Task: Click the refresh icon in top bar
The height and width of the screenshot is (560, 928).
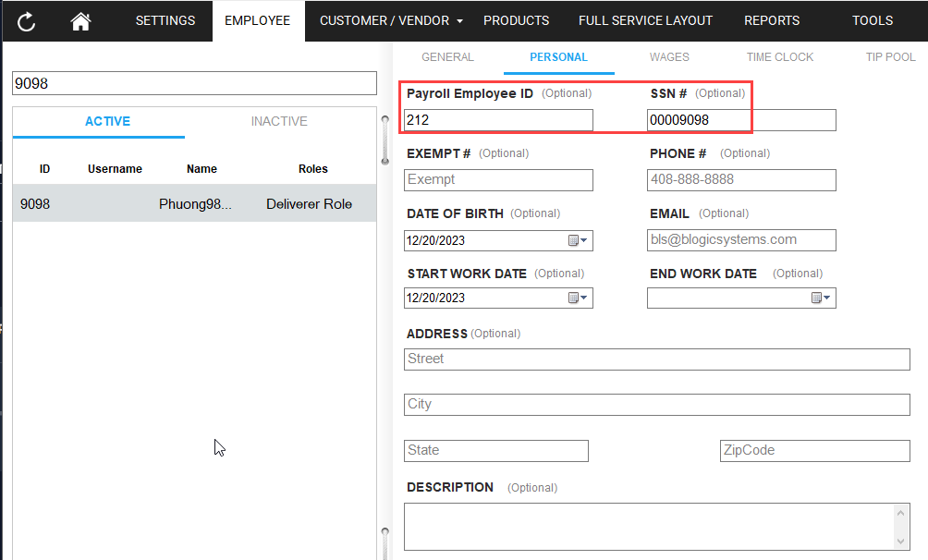Action: click(27, 20)
